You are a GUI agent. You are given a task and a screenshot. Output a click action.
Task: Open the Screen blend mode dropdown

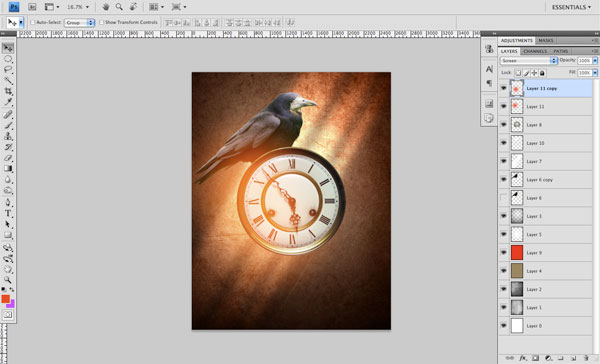pyautogui.click(x=528, y=60)
